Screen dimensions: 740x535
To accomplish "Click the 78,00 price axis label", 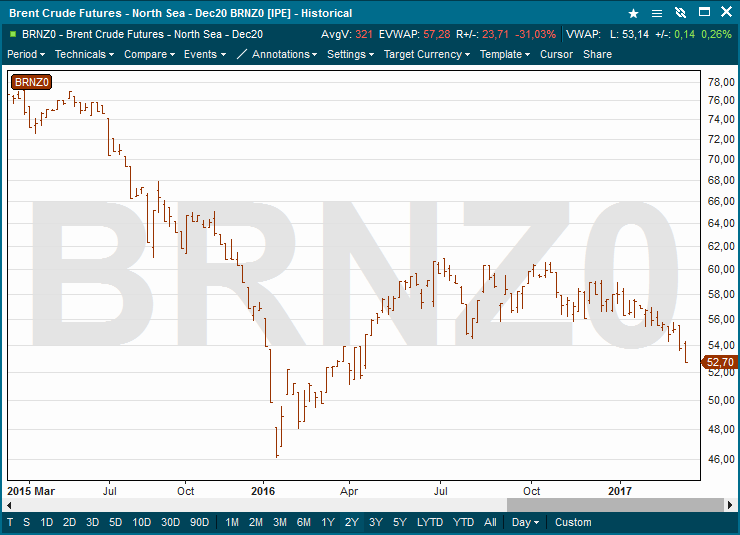I will point(721,82).
